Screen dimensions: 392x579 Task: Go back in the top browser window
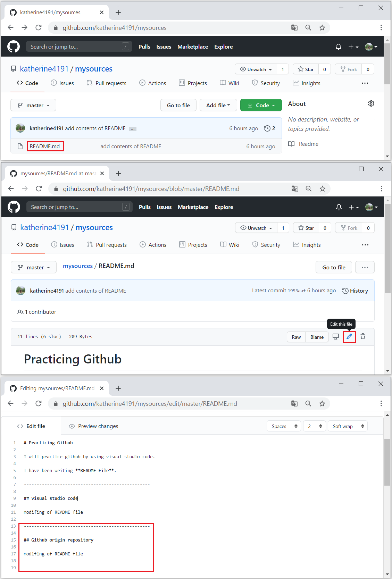tap(11, 27)
